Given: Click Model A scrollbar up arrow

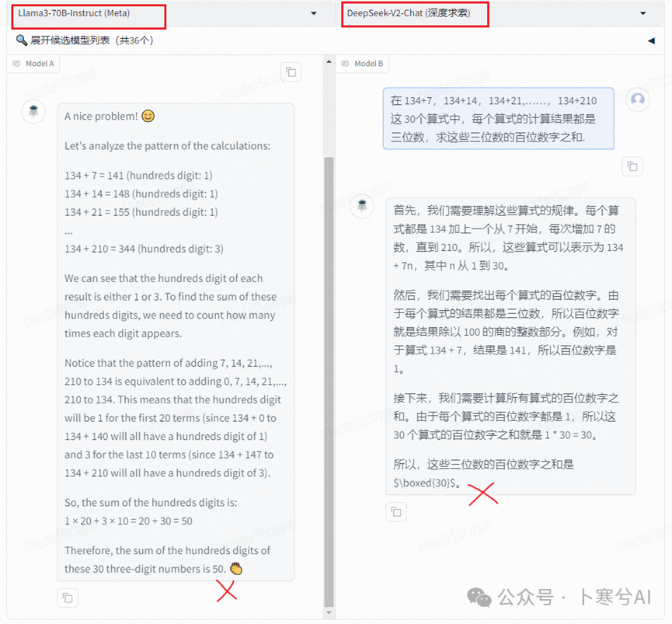Looking at the screenshot, I should pos(329,62).
